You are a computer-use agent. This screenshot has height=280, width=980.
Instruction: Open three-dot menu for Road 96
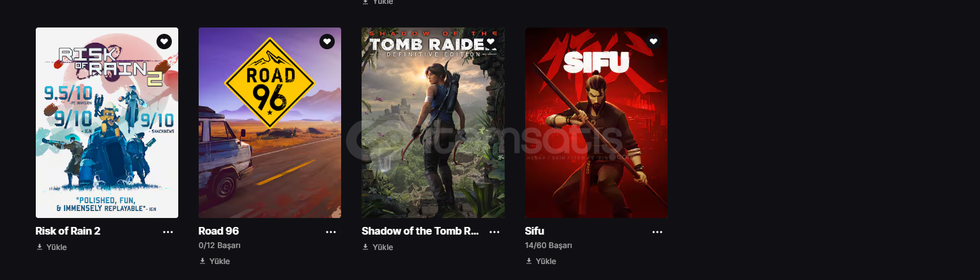[x=331, y=232]
